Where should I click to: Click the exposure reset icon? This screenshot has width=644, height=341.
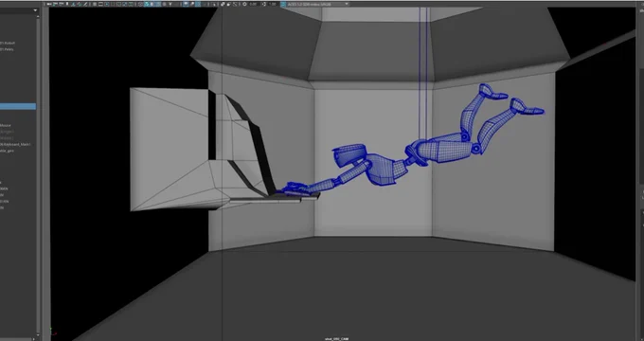[x=244, y=4]
